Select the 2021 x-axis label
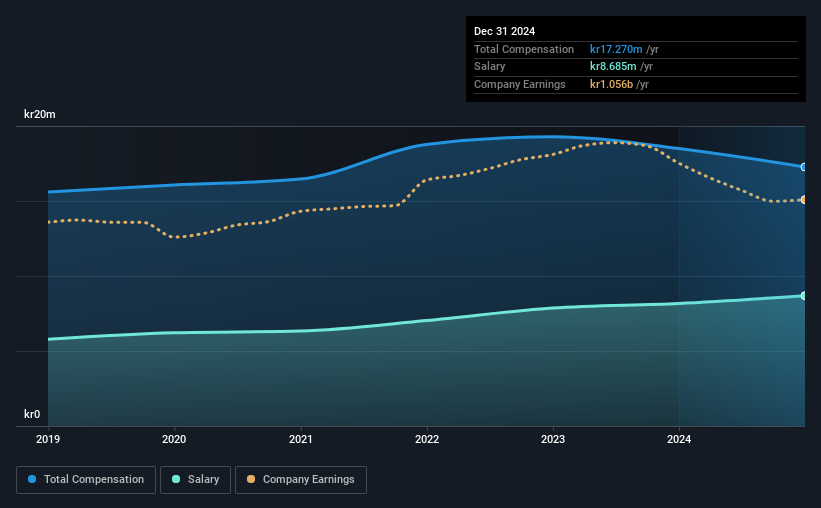The height and width of the screenshot is (508, 821). pos(301,439)
